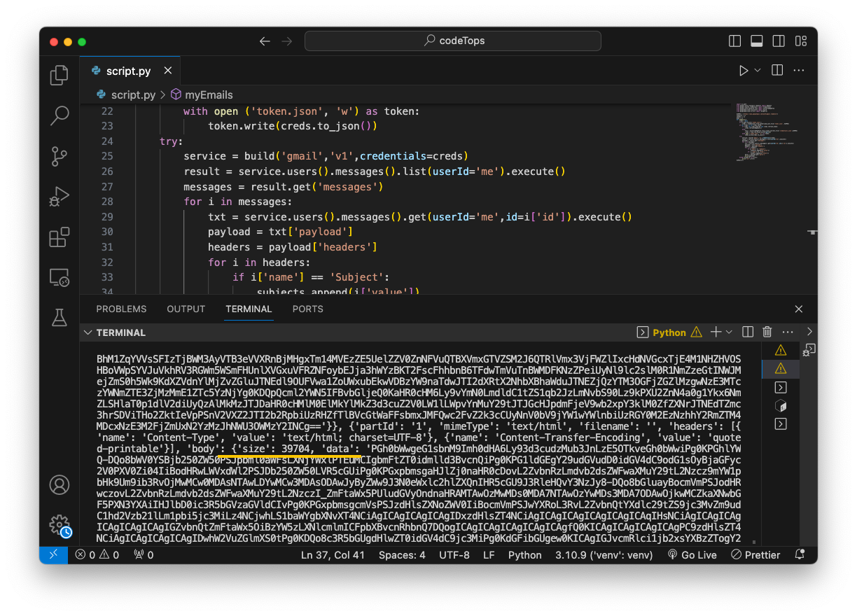Screen dimensions: 857x616
Task: Switch to the PROBLEMS panel tab
Action: click(x=121, y=309)
